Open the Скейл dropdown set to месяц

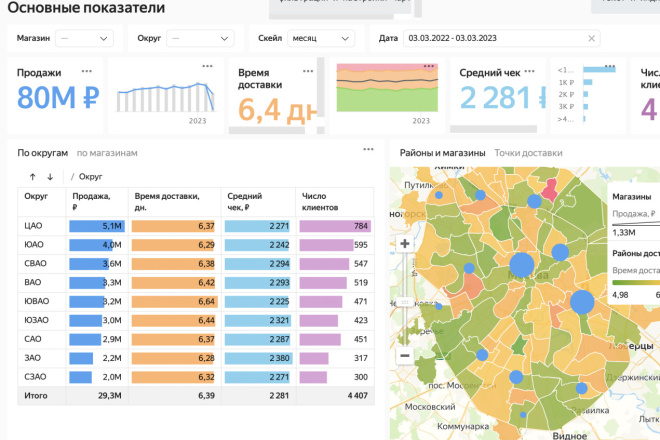pyautogui.click(x=321, y=38)
